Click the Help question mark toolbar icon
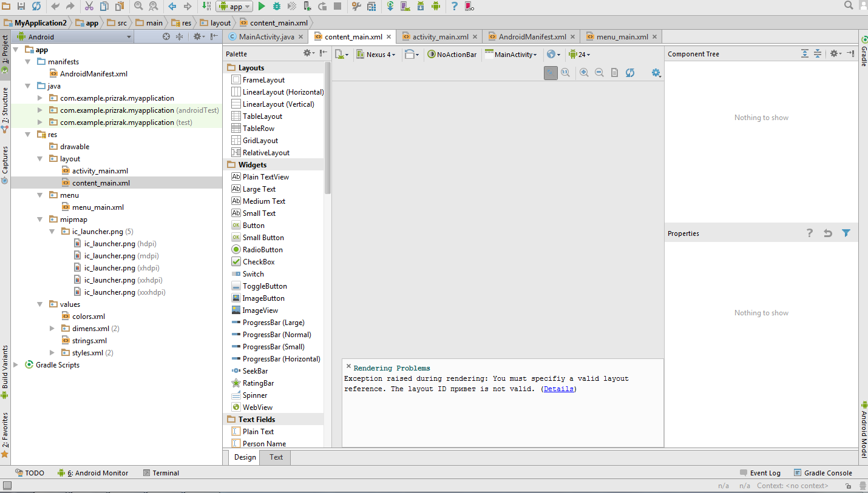 click(x=455, y=6)
